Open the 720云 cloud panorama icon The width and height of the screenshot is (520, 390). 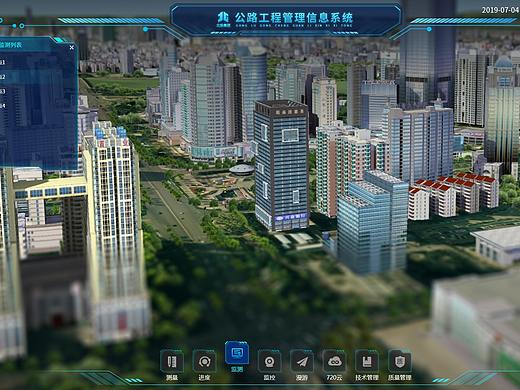(334, 362)
